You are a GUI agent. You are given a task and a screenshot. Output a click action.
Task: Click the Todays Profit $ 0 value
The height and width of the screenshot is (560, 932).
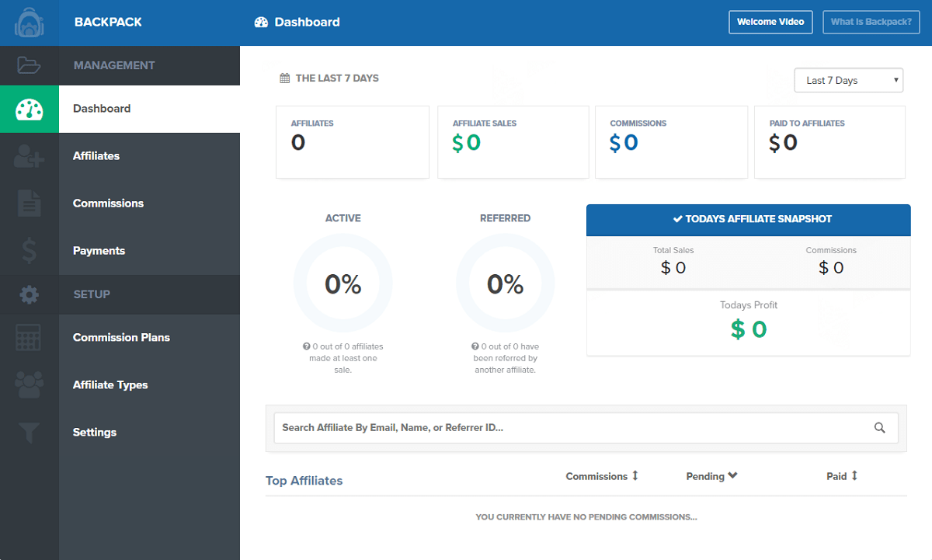coord(749,329)
